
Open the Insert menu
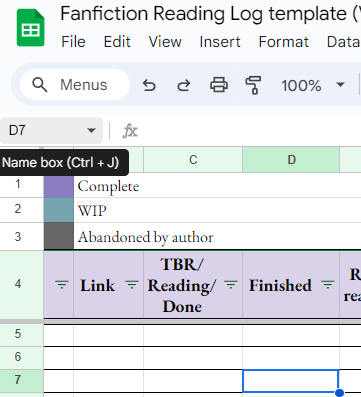point(220,42)
